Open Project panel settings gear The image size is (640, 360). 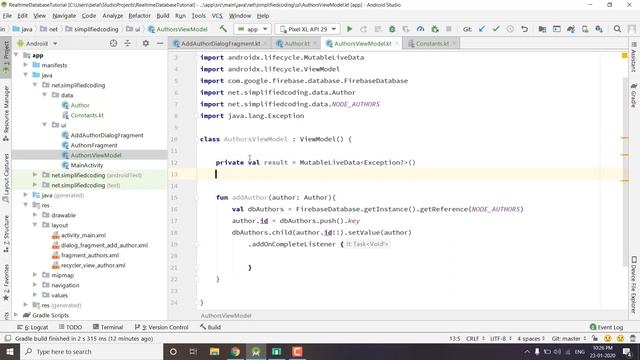click(x=146, y=43)
